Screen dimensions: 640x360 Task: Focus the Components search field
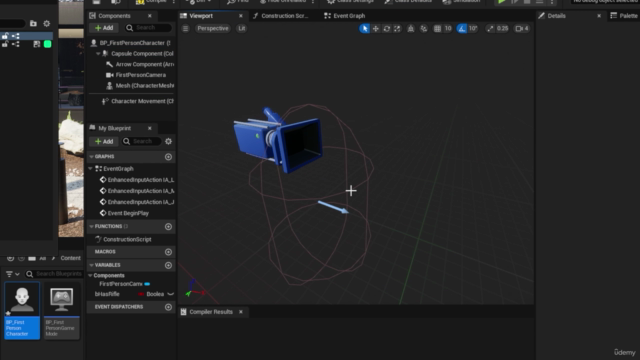click(x=149, y=28)
